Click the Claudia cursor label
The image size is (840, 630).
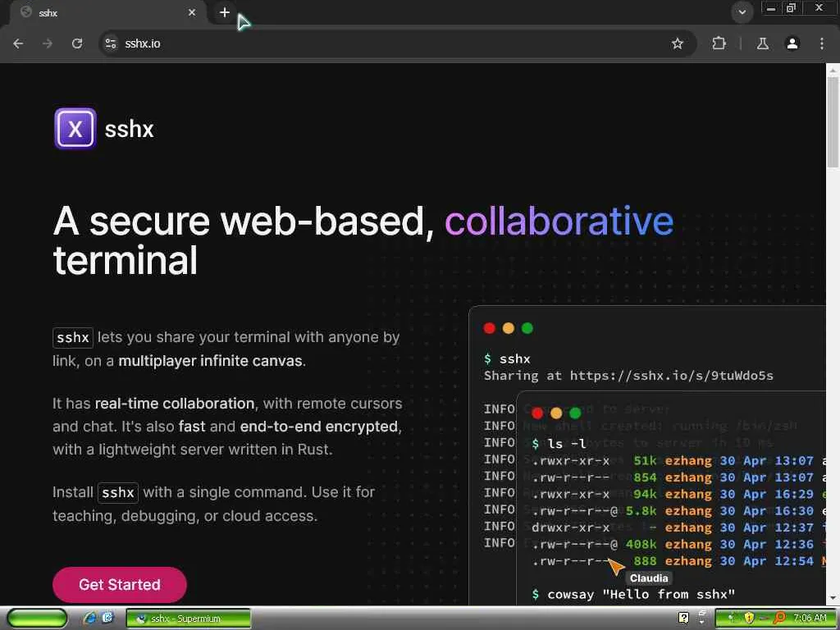click(x=649, y=578)
